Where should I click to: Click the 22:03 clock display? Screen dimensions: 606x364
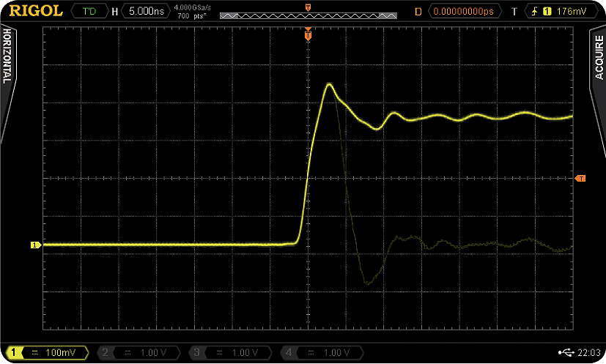(x=588, y=353)
